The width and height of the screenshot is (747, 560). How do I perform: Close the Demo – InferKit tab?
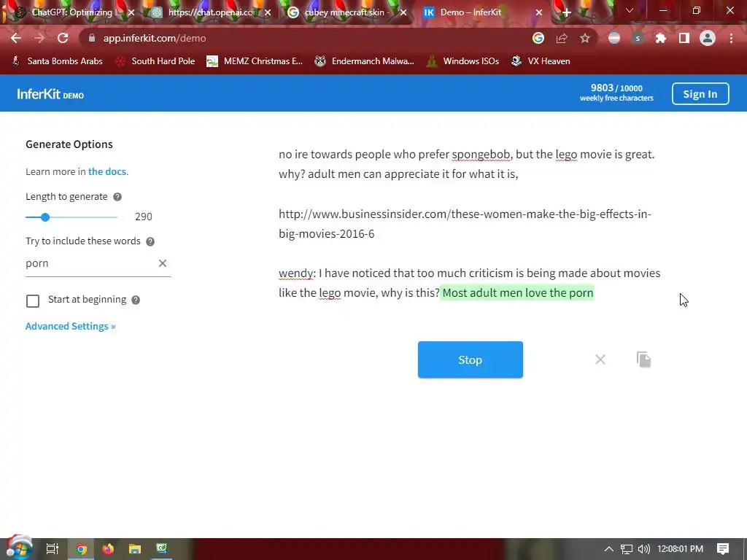point(539,13)
